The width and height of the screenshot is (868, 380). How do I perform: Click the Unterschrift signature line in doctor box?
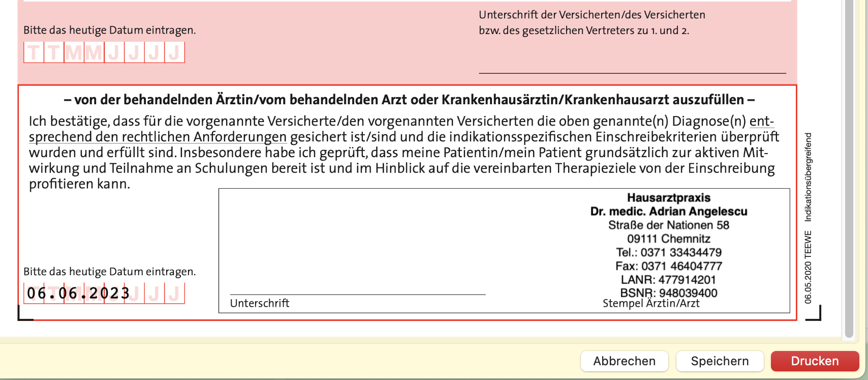(358, 294)
